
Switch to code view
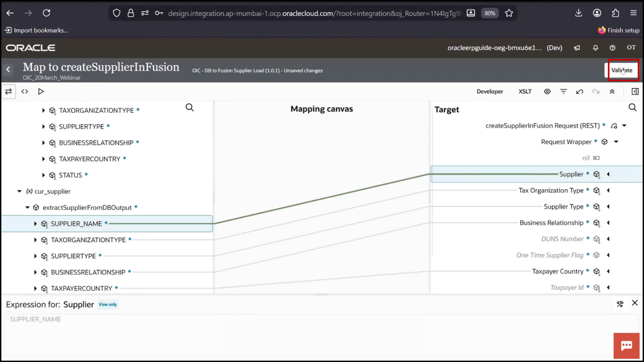coord(25,92)
